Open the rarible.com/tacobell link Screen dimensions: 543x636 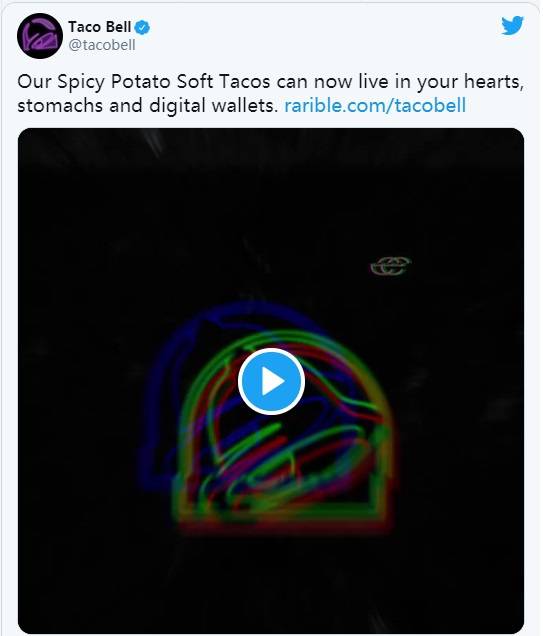tap(375, 105)
